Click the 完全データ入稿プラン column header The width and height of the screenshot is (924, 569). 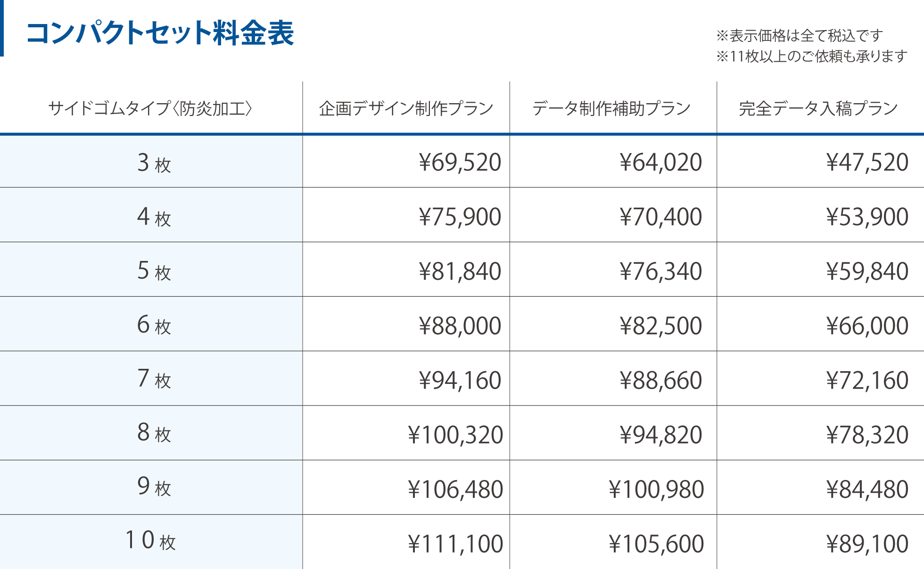[x=818, y=108]
